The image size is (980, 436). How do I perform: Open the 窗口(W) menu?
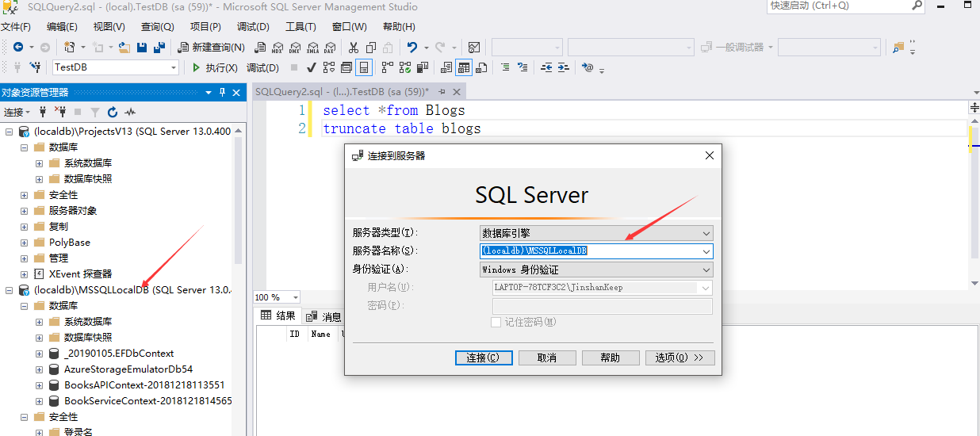click(x=349, y=27)
